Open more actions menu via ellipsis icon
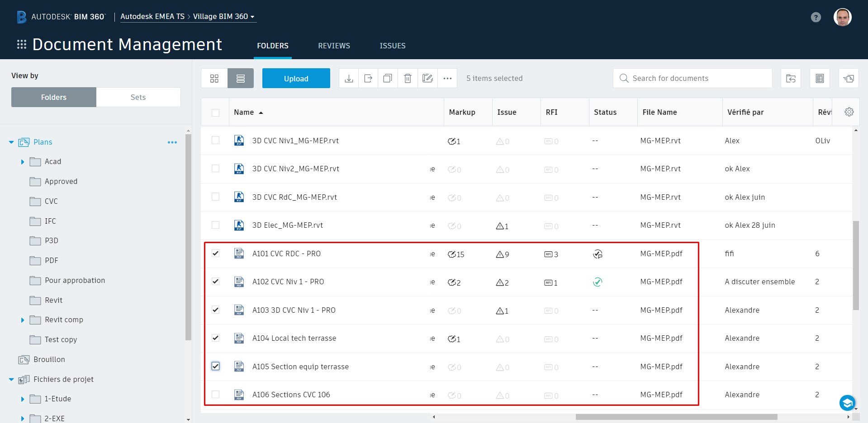868x423 pixels. (x=447, y=78)
